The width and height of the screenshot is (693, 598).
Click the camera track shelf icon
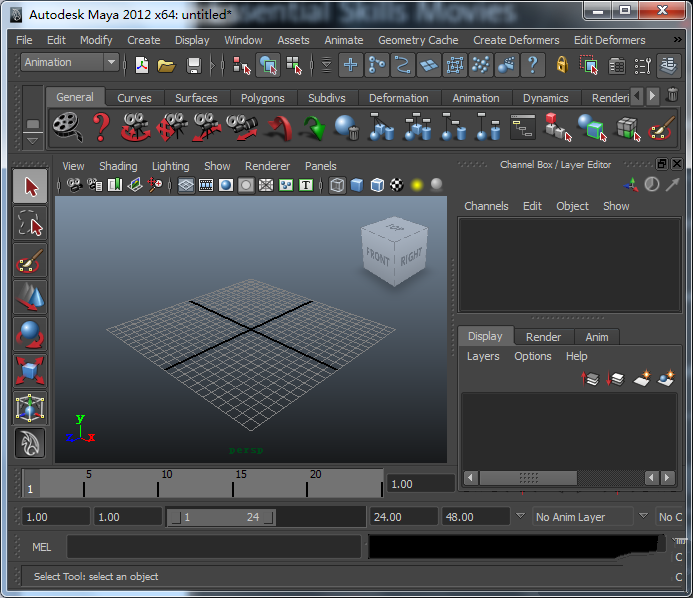(x=171, y=127)
